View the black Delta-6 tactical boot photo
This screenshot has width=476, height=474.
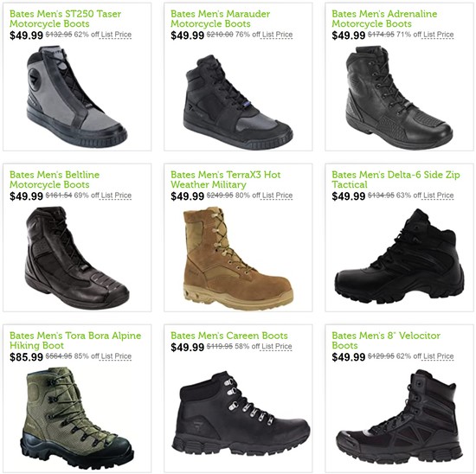(400, 256)
